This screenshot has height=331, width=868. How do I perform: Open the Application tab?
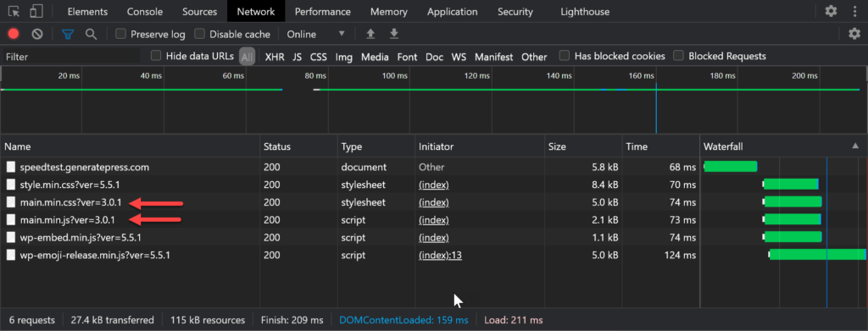tap(453, 12)
